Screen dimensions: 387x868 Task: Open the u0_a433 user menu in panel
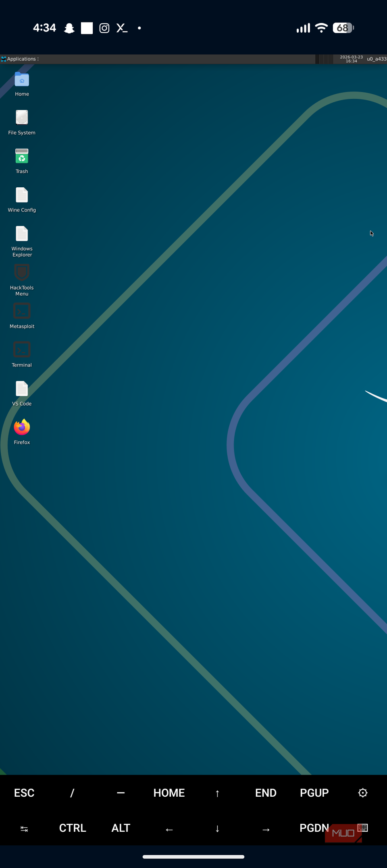(x=377, y=59)
